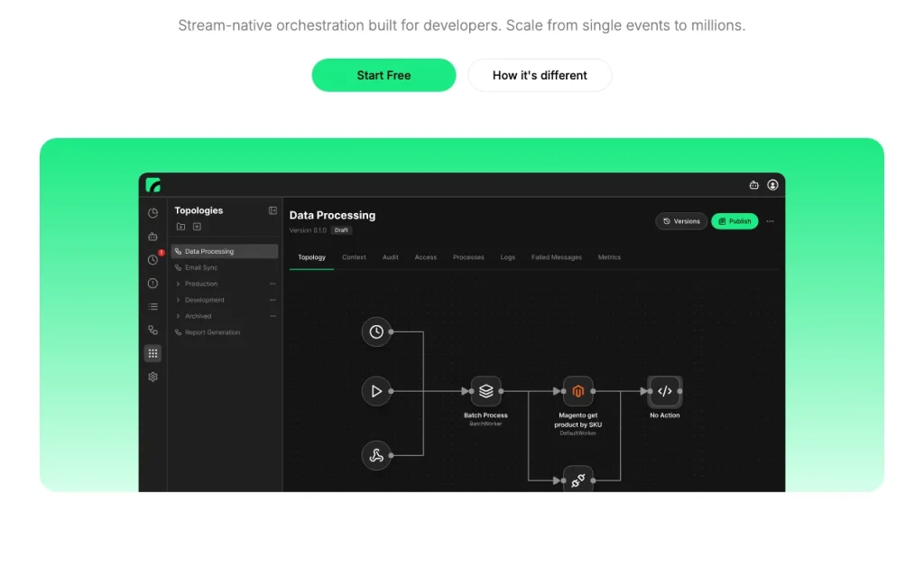Click the Magento get product by SKU label
Image resolution: width=924 pixels, height=578 pixels.
point(578,420)
